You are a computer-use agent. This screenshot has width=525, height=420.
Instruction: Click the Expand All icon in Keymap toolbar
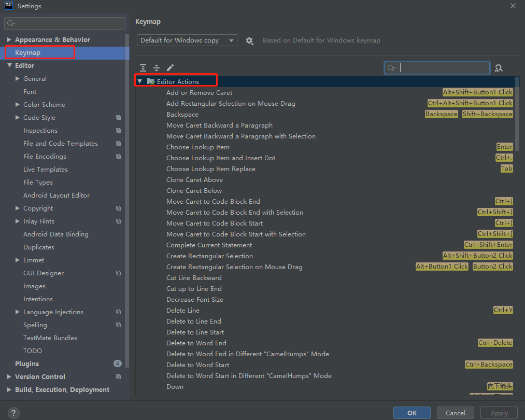[x=143, y=68]
